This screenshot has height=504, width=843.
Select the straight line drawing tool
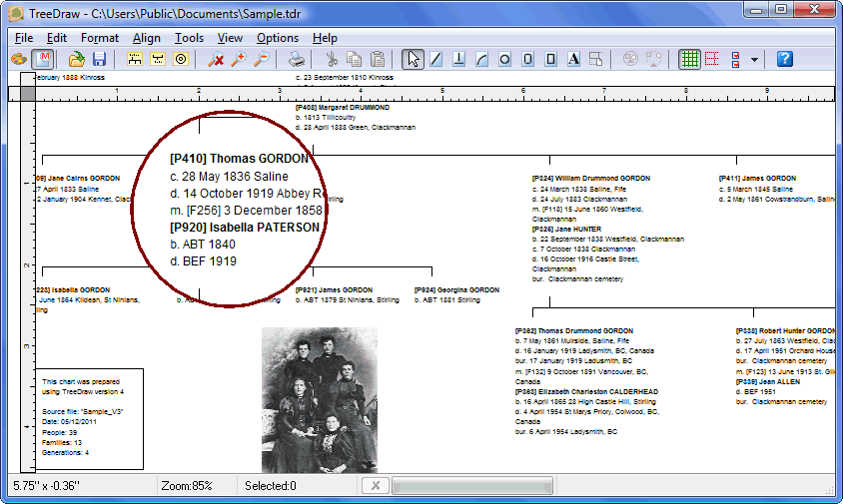(x=435, y=59)
